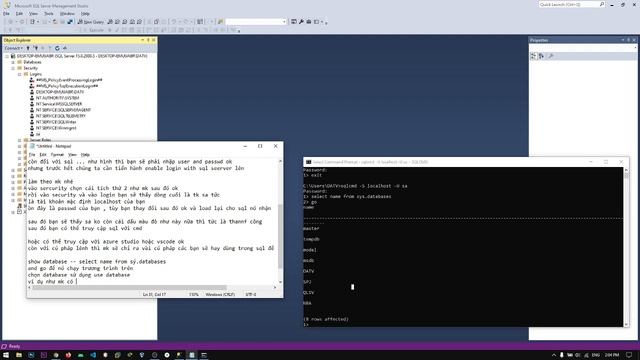Open Notepad Help menu
The height and width of the screenshot is (360, 640).
click(85, 155)
